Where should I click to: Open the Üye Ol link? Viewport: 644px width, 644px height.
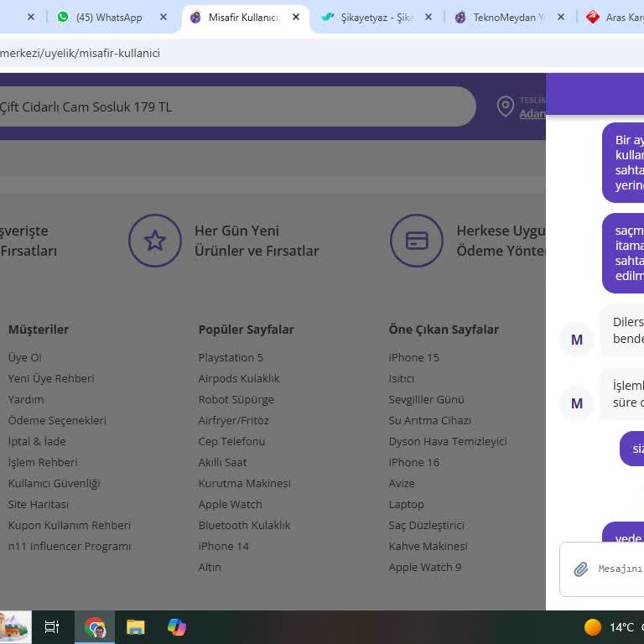pos(24,358)
